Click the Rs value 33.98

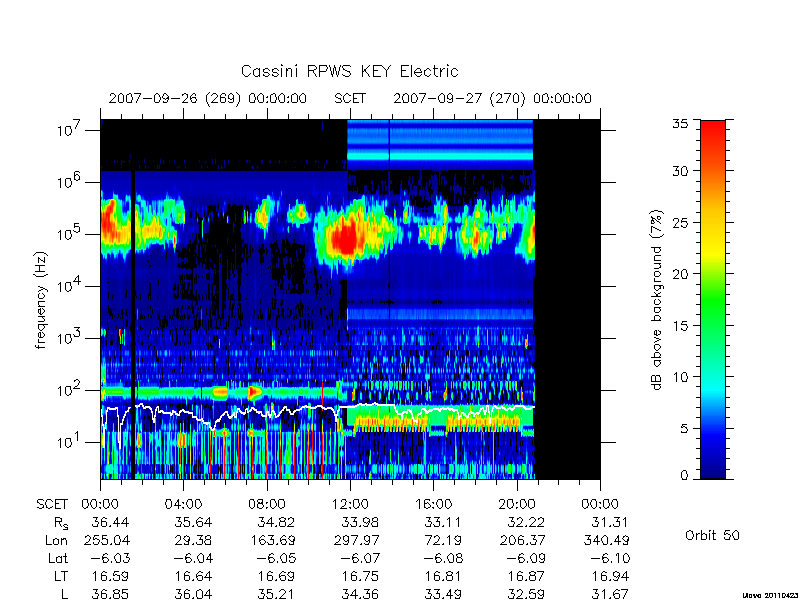point(360,522)
